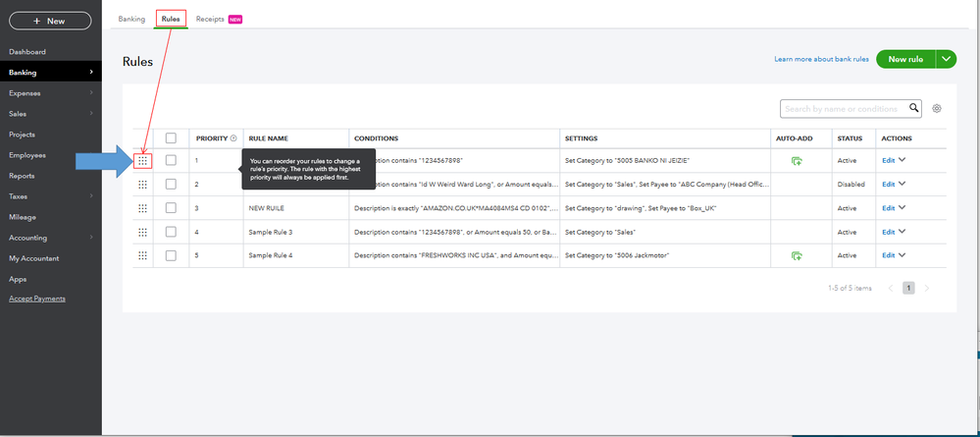Expand actions arrow for Sample Rule 4
The image size is (980, 437).
902,255
